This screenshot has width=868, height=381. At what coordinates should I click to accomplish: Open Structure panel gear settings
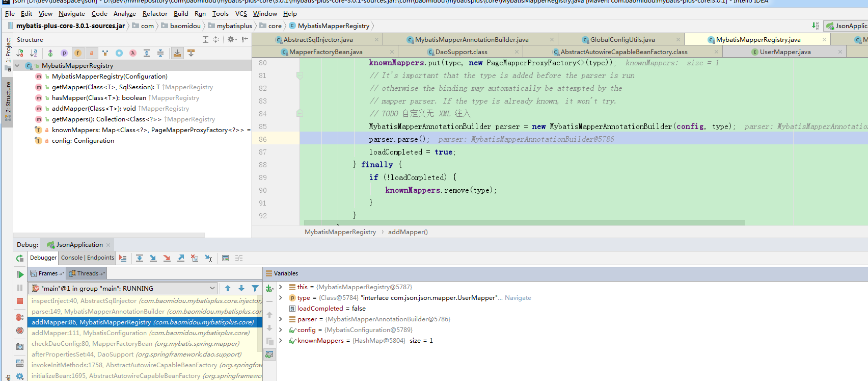pyautogui.click(x=232, y=39)
